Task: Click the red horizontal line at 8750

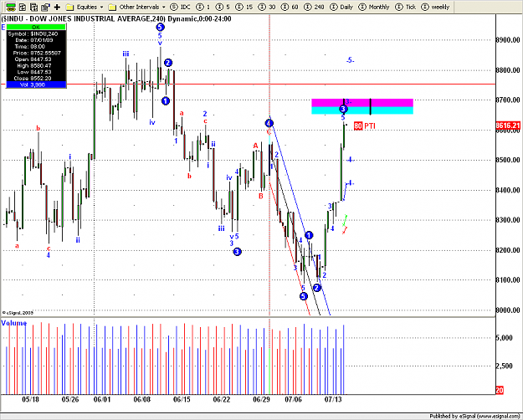Action: tap(248, 84)
